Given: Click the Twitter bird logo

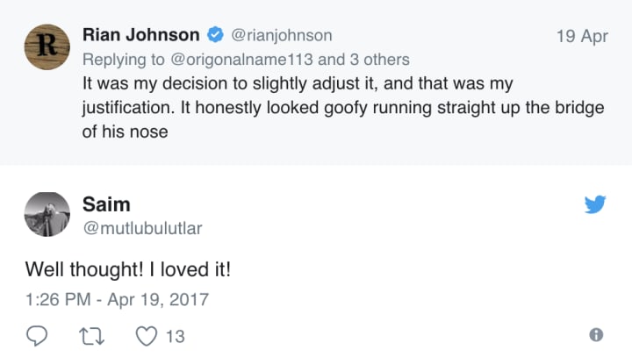Looking at the screenshot, I should pos(595,205).
